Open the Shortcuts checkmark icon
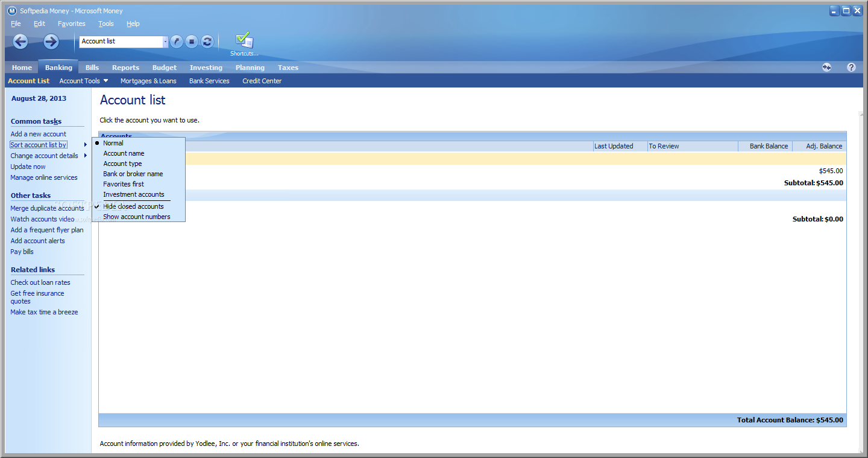This screenshot has height=458, width=868. click(x=244, y=41)
